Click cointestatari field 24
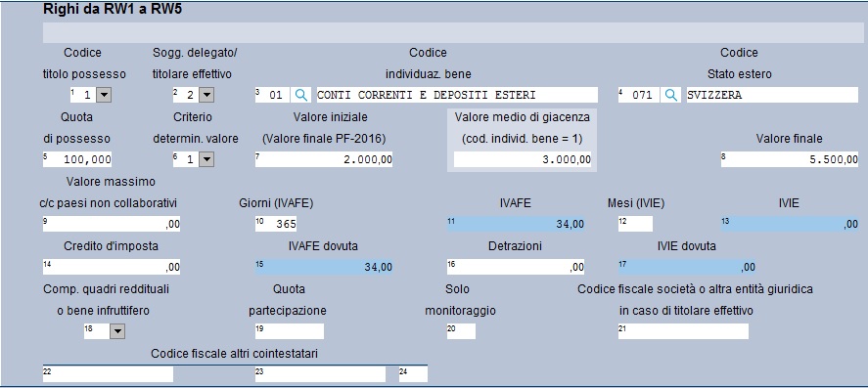868x388 pixels. 413,374
